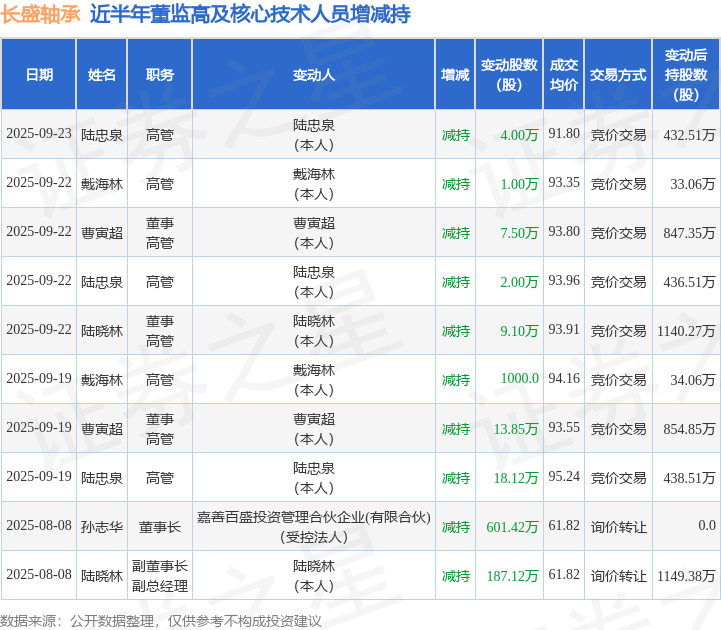Click the price 95.24
This screenshot has height=630, width=721.
564,477
